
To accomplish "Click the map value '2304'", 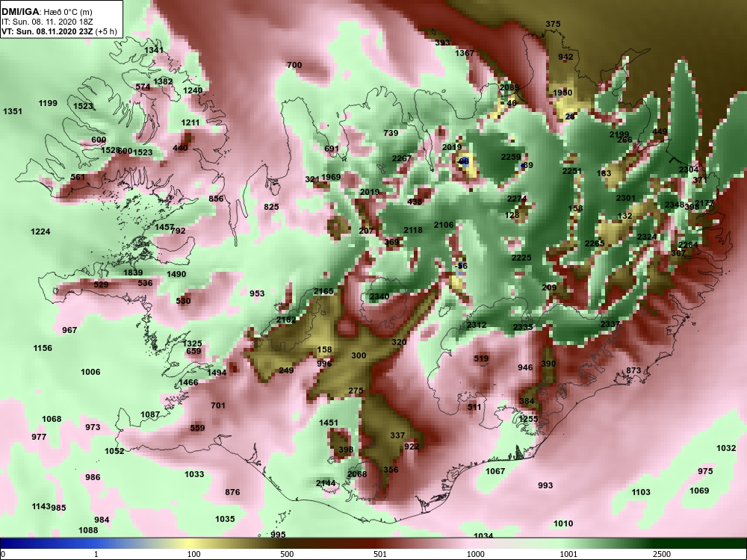I will coord(689,169).
